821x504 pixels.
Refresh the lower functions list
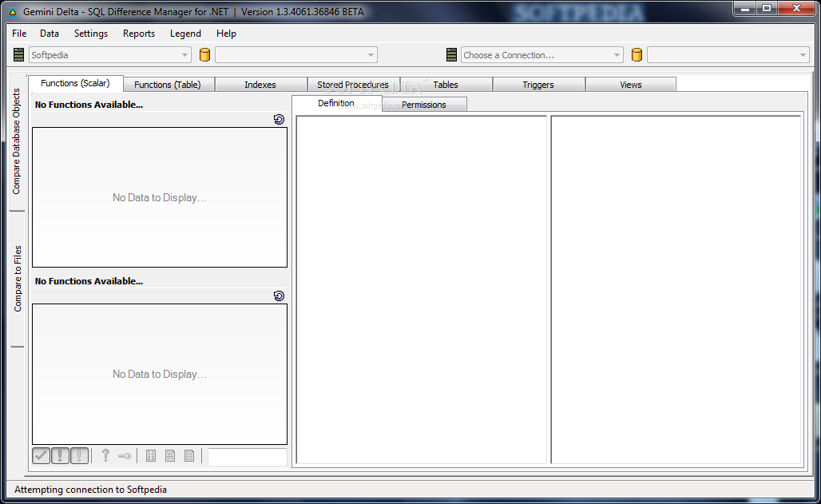tap(279, 296)
